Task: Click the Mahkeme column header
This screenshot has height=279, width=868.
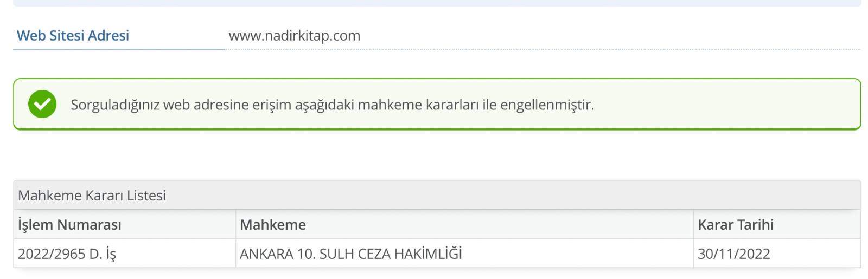Action: coord(273,225)
